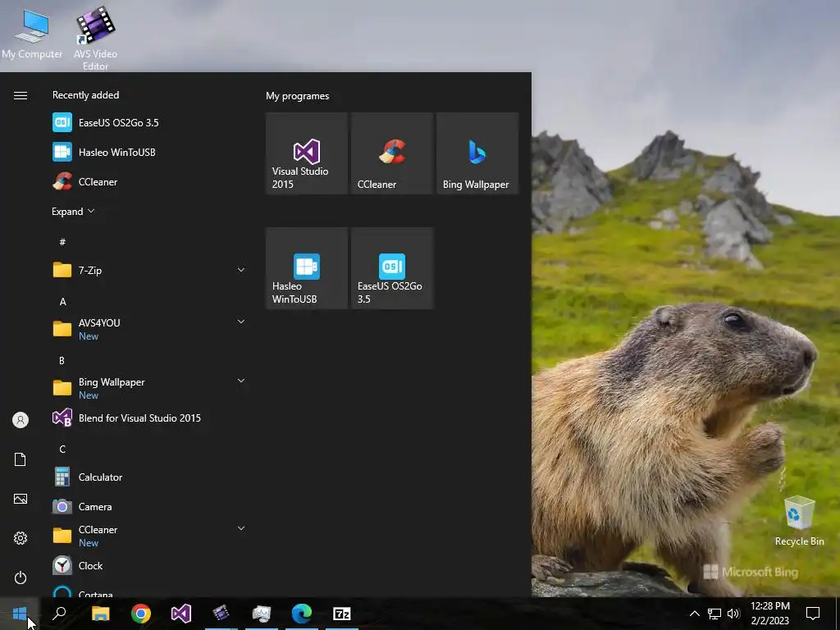The width and height of the screenshot is (840, 630).
Task: Open the Hasleo WinToUSB tile
Action: point(307,268)
